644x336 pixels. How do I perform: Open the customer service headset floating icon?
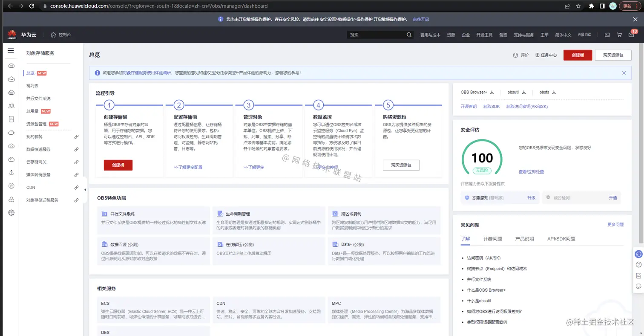point(638,254)
